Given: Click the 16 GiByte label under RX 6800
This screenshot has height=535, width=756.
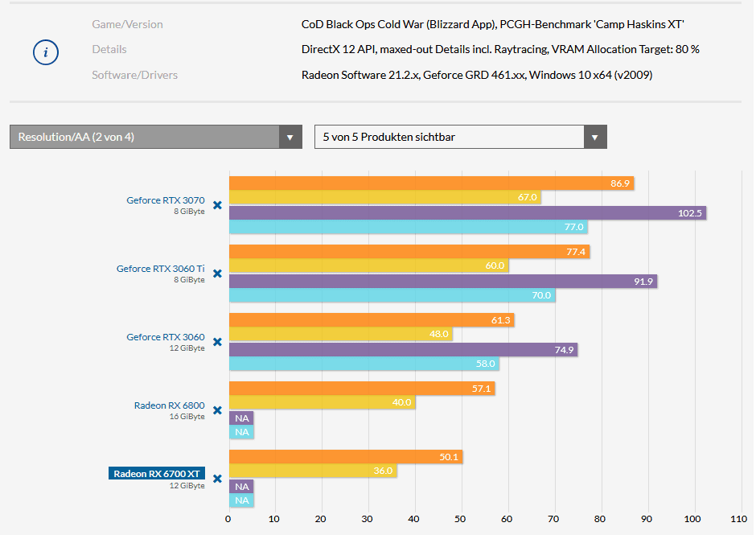Looking at the screenshot, I should point(187,417).
